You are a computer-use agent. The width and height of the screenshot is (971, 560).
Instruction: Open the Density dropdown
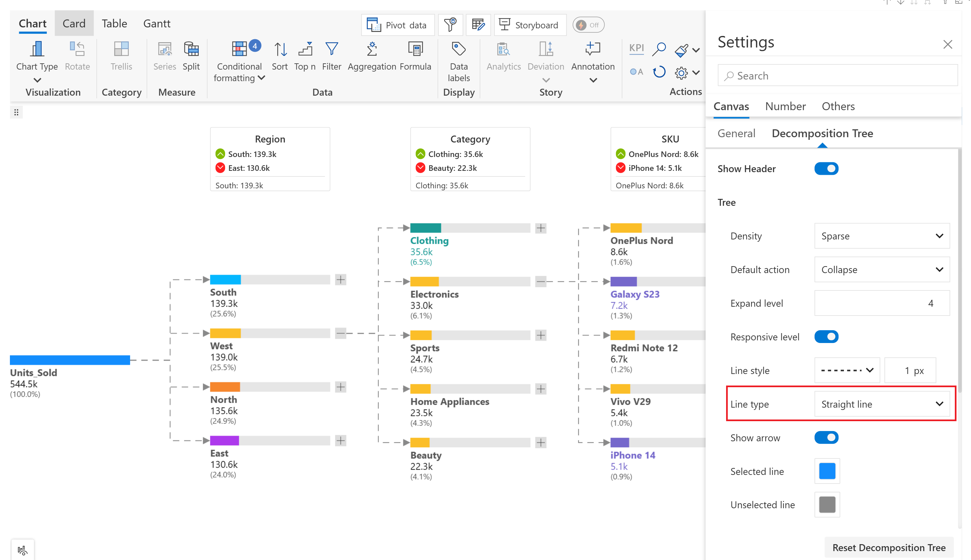(x=881, y=236)
